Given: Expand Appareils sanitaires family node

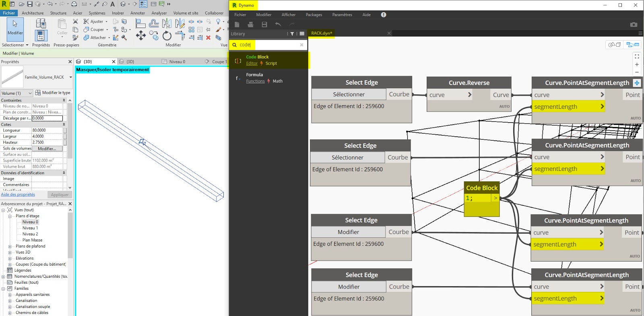Looking at the screenshot, I should (x=10, y=295).
